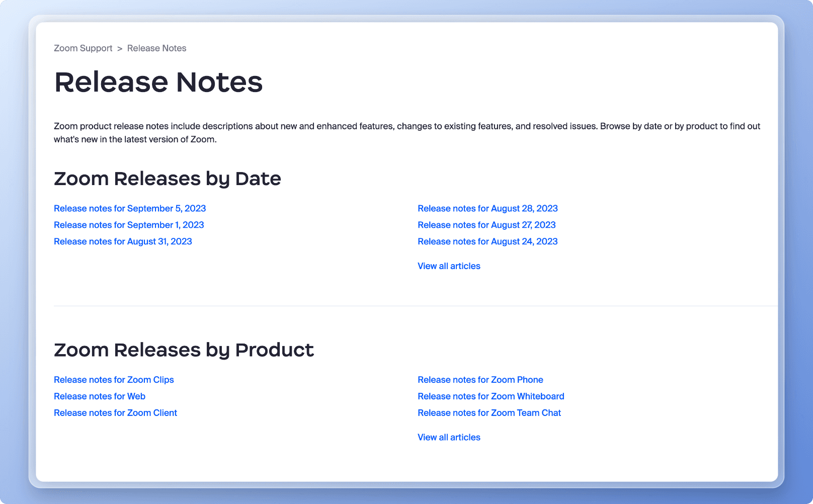
Task: View all articles under Releases by Date
Action: 449,266
